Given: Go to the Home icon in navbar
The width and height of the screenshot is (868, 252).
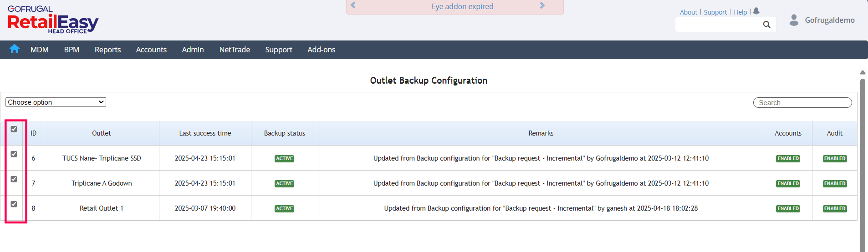Looking at the screenshot, I should pyautogui.click(x=15, y=49).
